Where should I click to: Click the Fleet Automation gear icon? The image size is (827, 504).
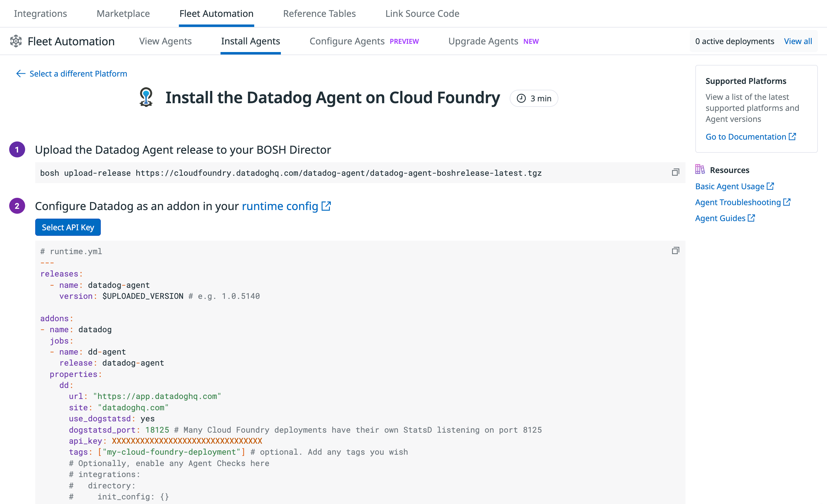point(16,41)
